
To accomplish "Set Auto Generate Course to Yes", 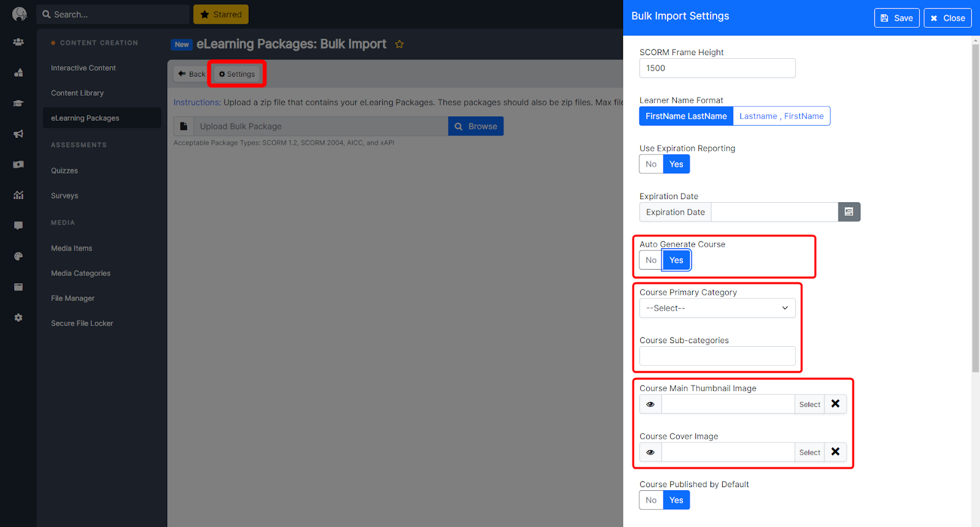I will [x=676, y=260].
